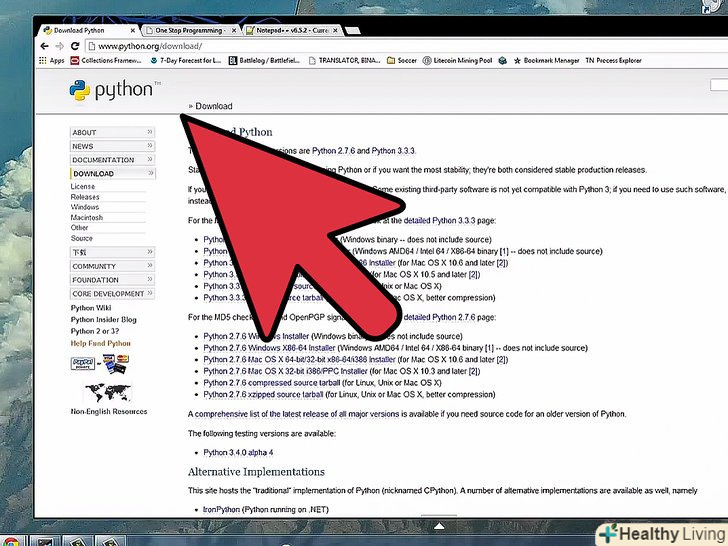Open the detailed Python 3.3.3 page link
The width and height of the screenshot is (728, 546).
tap(439, 221)
